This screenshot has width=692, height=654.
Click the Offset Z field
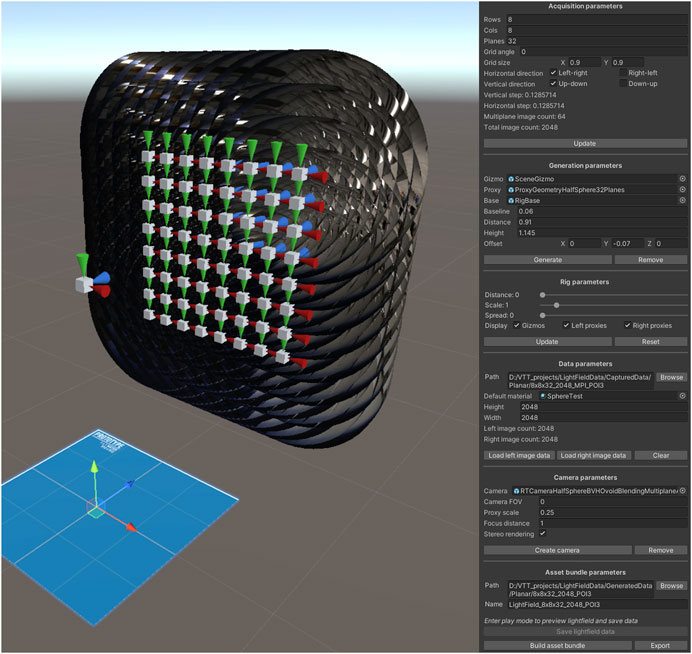[671, 244]
